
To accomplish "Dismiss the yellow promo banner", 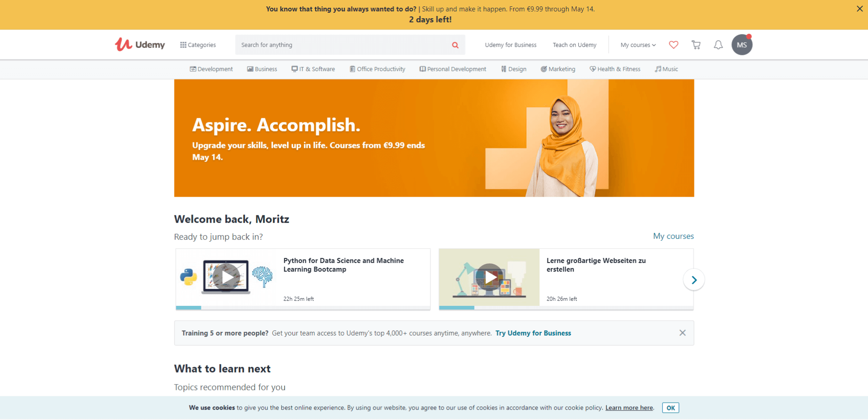I will 859,9.
